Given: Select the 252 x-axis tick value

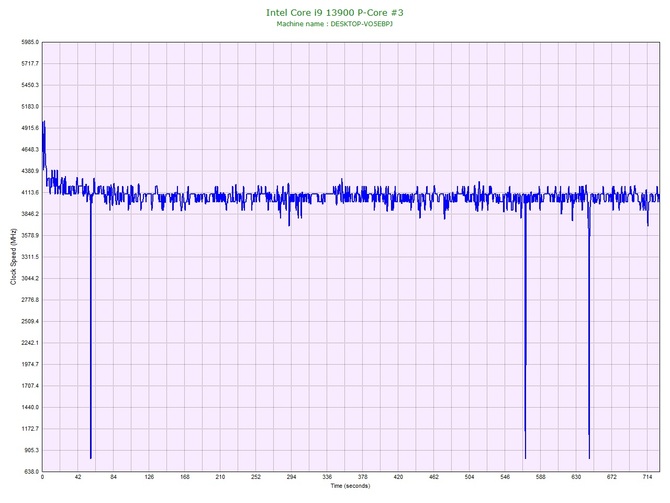Looking at the screenshot, I should coord(256,477).
